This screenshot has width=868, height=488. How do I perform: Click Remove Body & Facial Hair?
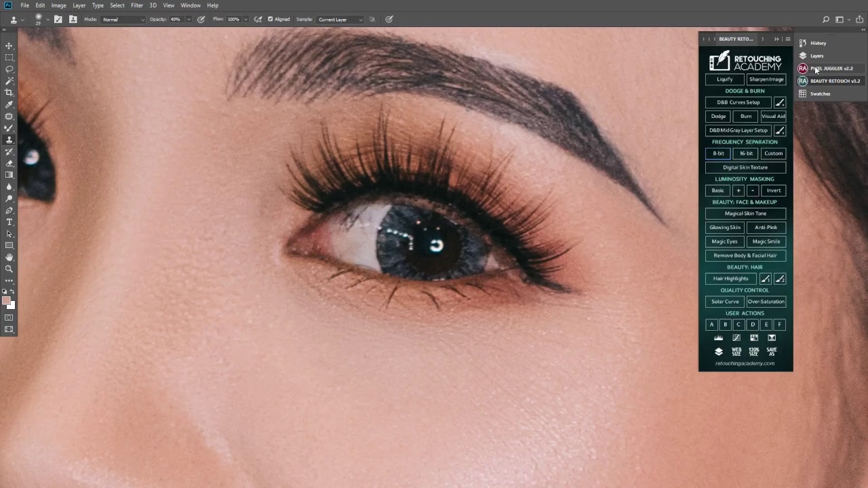745,256
